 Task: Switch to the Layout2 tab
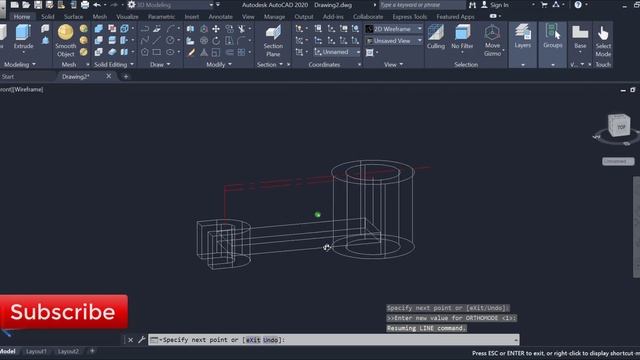(x=68, y=351)
